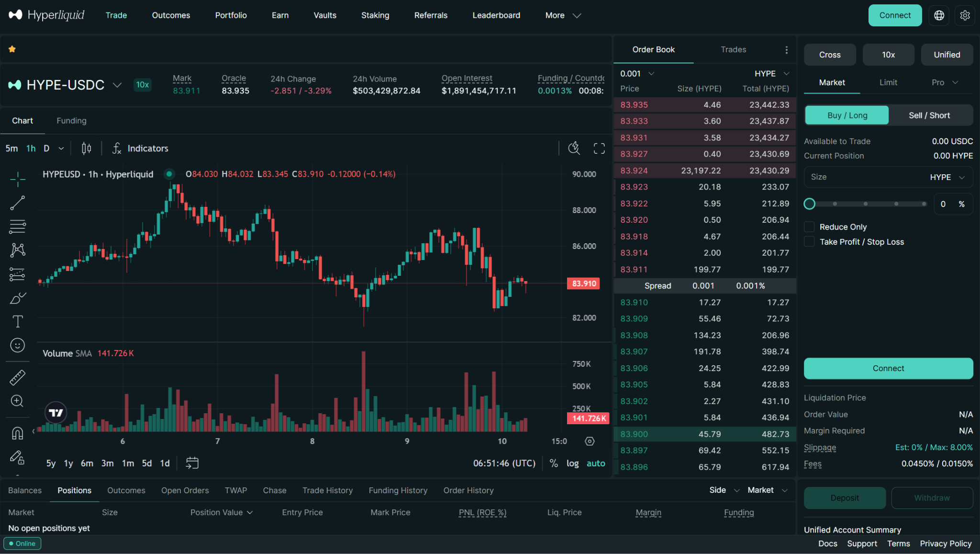
Task: Activate the chart zoom-in tool
Action: 17,401
